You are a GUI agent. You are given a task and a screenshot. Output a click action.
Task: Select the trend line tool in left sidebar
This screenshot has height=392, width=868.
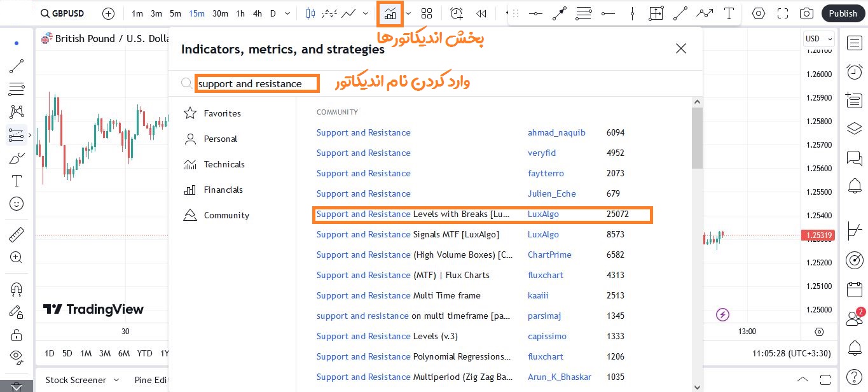pyautogui.click(x=17, y=66)
